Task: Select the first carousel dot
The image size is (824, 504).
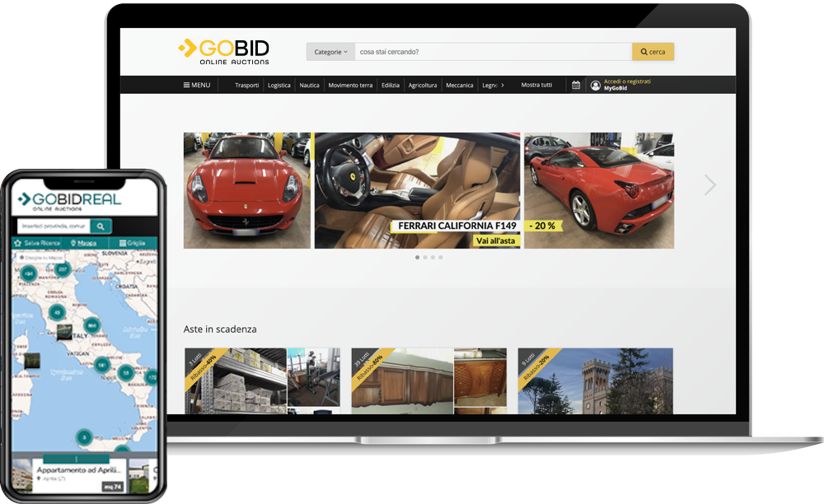Action: 417,257
